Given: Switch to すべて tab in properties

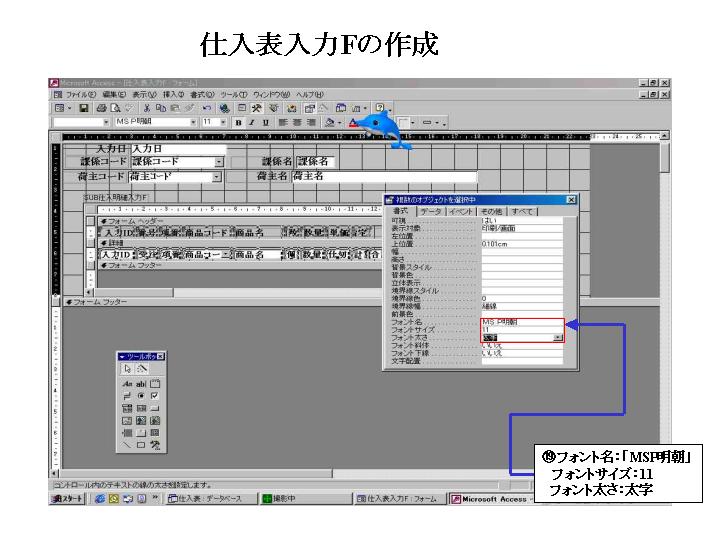Looking at the screenshot, I should coord(522,212).
